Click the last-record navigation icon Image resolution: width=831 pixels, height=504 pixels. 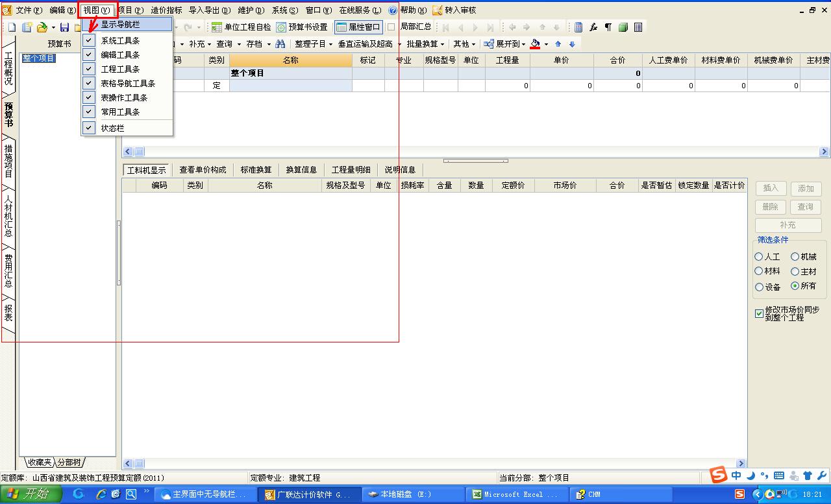[x=490, y=27]
